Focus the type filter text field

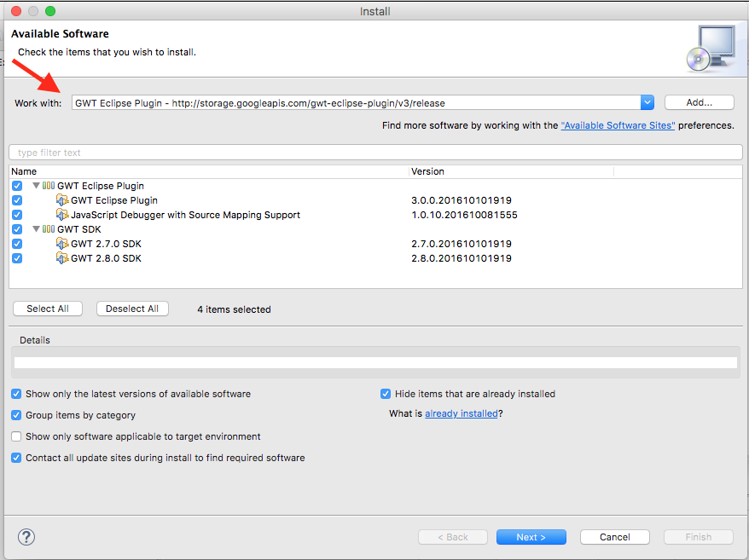coord(375,153)
